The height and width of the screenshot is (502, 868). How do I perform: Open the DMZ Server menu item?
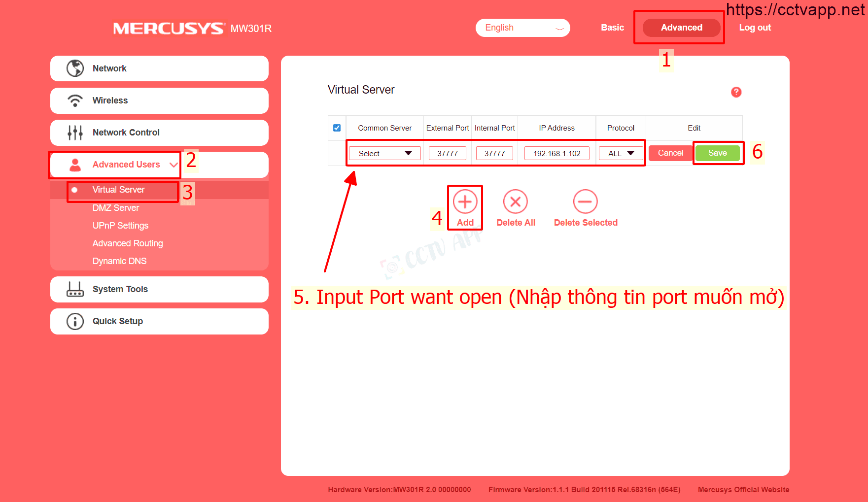(116, 208)
